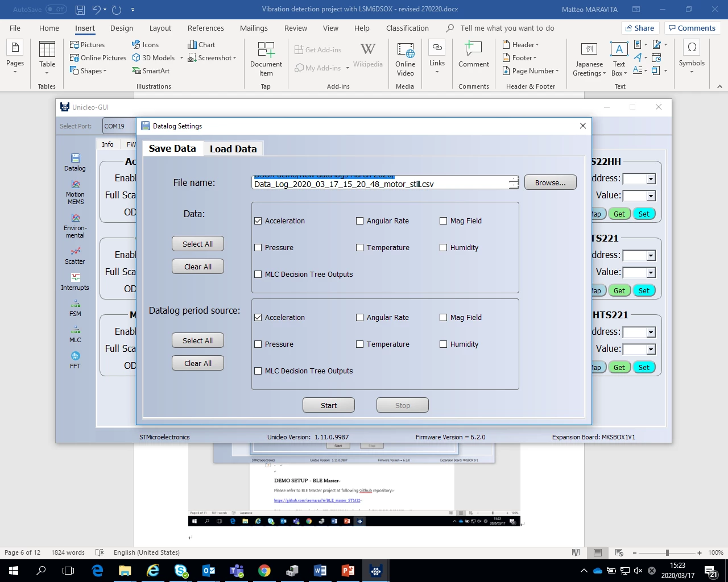Insert Icons from Word ribbon
Viewport: 728px width, 582px height.
[145, 44]
